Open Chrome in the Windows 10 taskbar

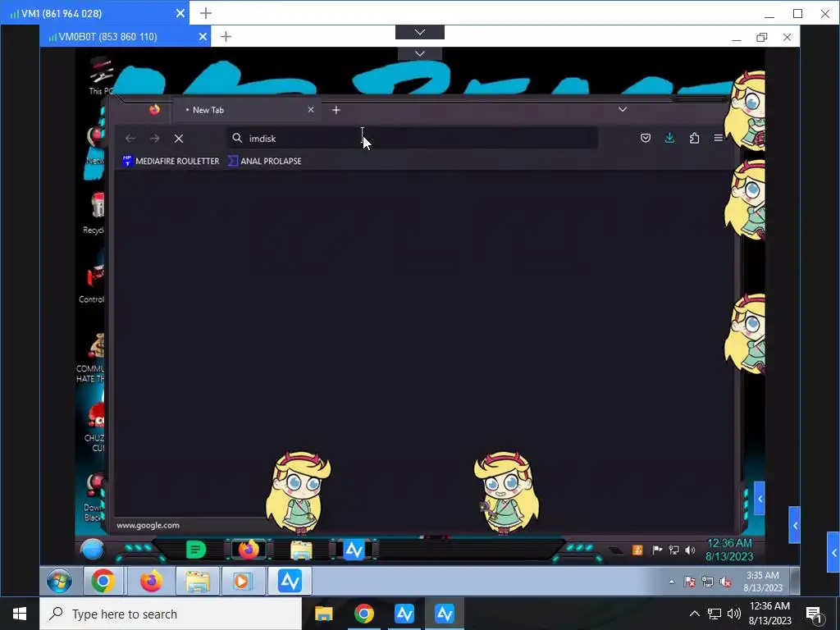pyautogui.click(x=363, y=614)
